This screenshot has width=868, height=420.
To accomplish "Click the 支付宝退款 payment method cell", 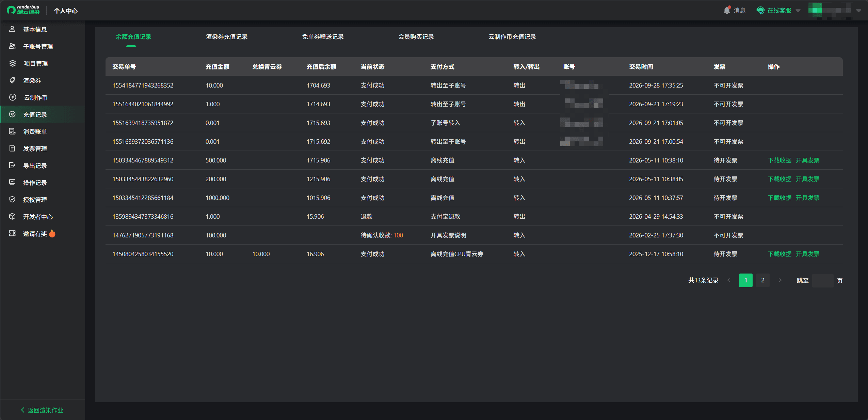I will click(x=445, y=217).
